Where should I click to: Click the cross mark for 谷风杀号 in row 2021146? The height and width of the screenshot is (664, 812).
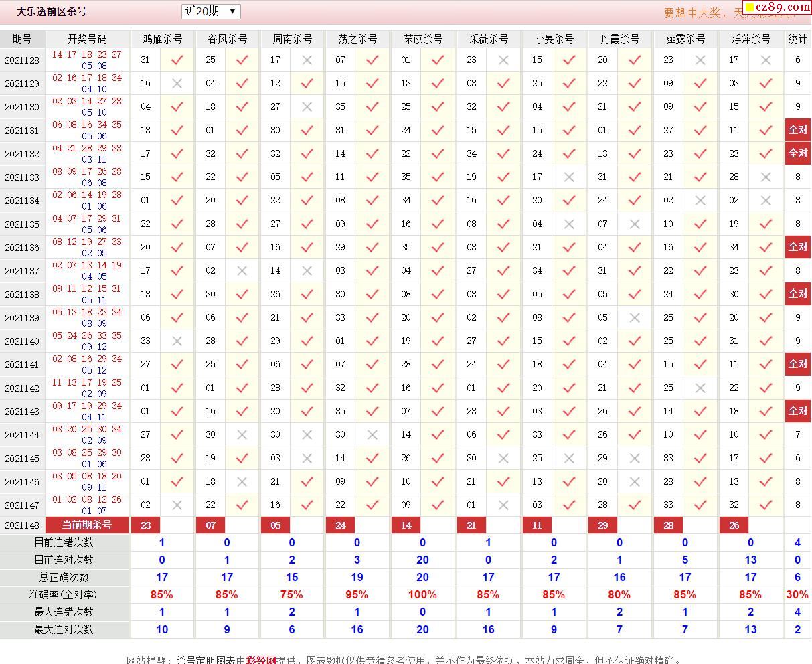coord(242,482)
